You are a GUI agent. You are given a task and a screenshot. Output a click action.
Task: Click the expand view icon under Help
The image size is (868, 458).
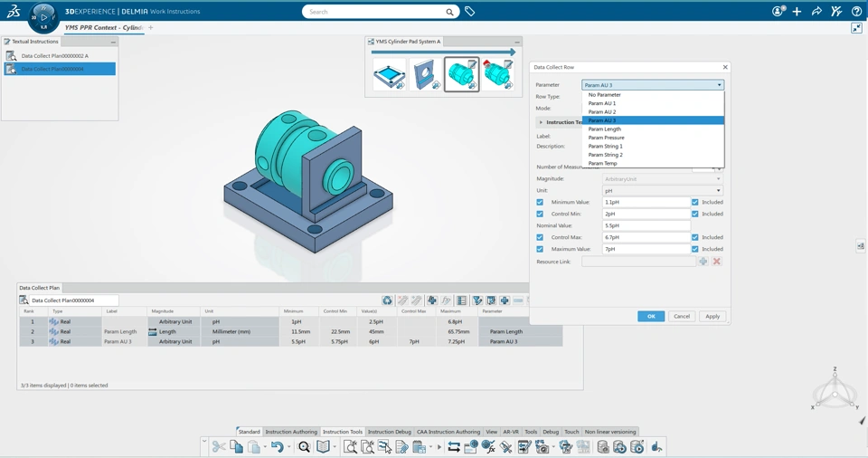point(856,28)
